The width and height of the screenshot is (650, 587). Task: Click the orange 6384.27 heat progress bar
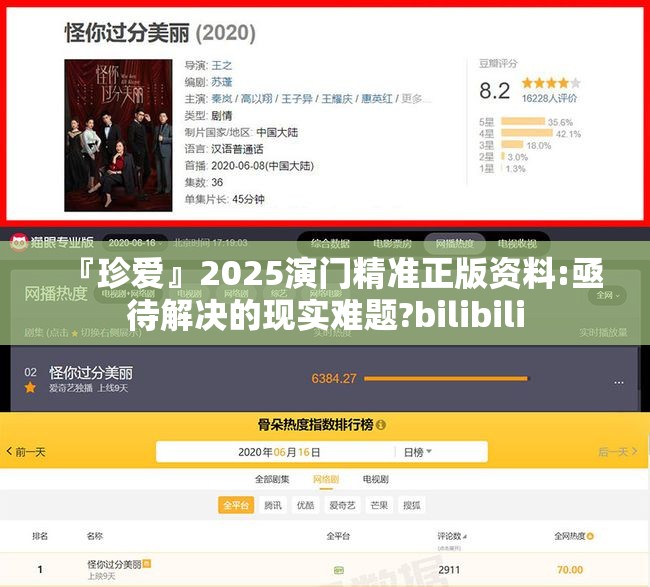446,378
